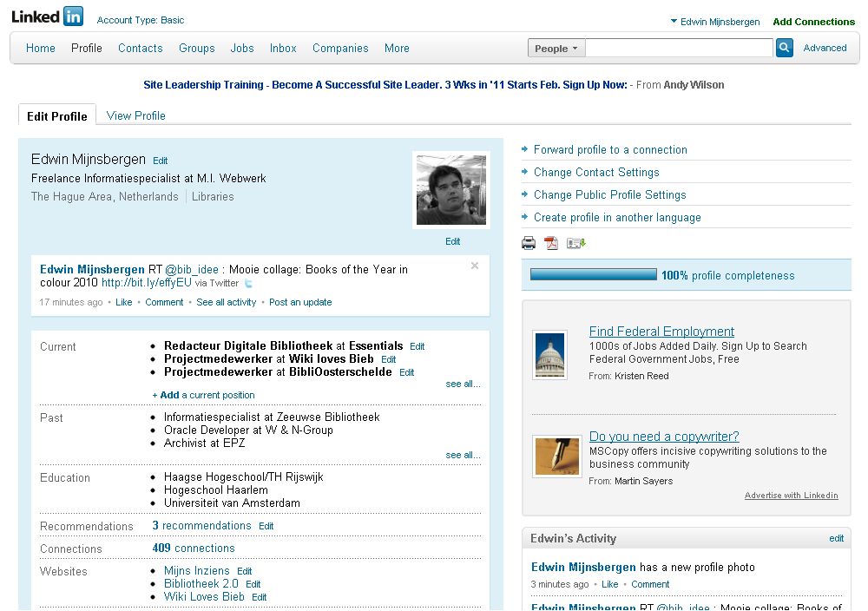This screenshot has height=611, width=868.
Task: Open Find Federal Employment ad
Action: point(661,331)
